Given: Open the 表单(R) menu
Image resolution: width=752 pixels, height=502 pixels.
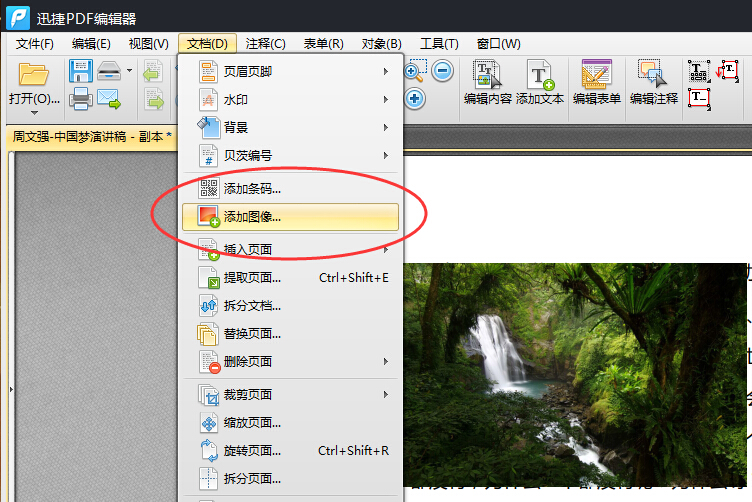Looking at the screenshot, I should click(323, 44).
